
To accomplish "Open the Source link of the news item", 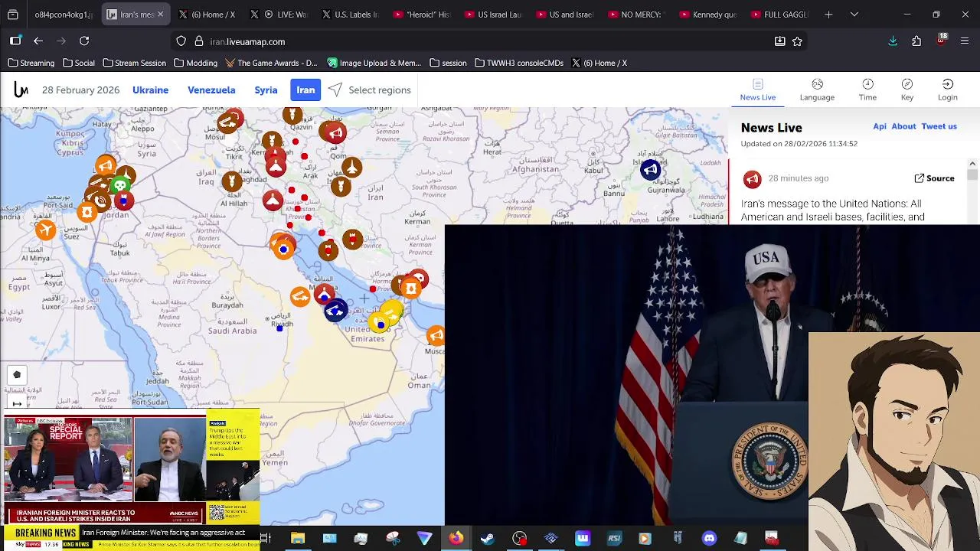I will pos(934,178).
